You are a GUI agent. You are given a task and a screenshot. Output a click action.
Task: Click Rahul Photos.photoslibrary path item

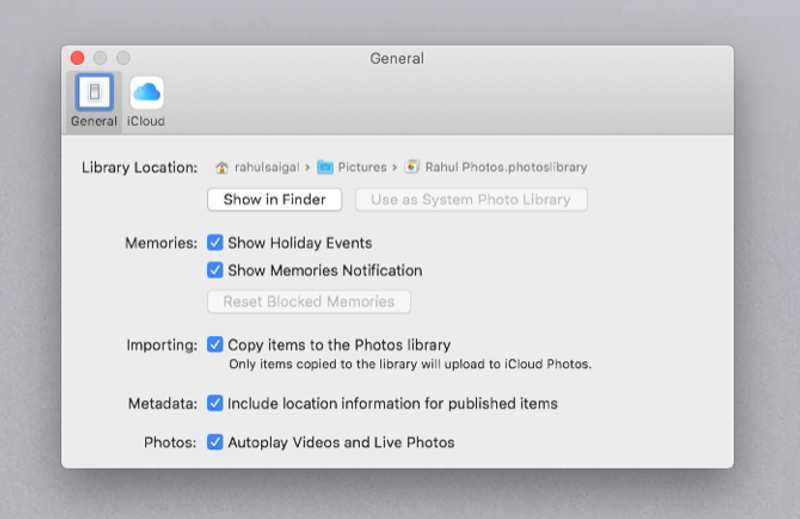coord(506,168)
